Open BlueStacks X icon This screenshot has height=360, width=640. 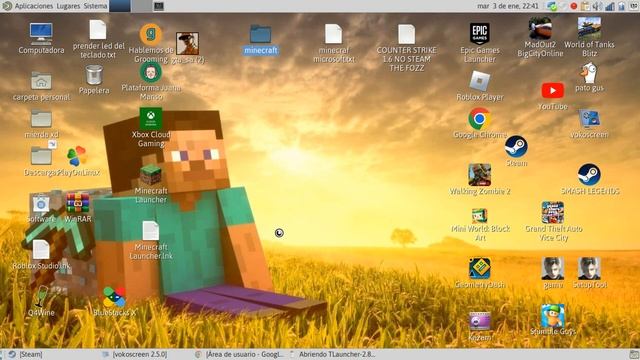pos(114,297)
